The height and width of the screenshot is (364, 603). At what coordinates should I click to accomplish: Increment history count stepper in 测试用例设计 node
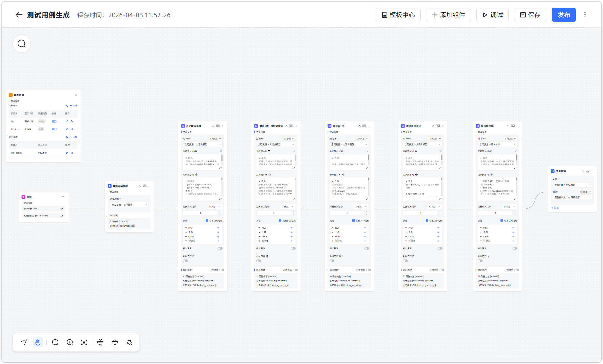coord(440,212)
